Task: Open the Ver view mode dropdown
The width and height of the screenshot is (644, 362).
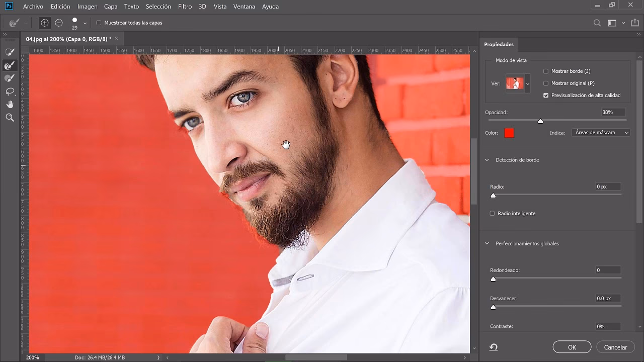Action: pos(528,83)
